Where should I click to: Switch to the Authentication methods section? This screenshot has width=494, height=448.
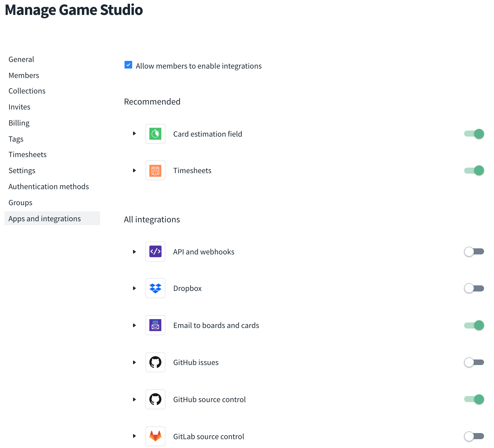tap(49, 186)
